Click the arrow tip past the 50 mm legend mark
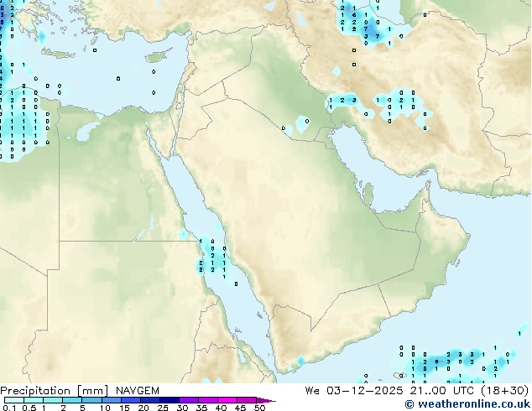The image size is (532, 411). point(266,401)
